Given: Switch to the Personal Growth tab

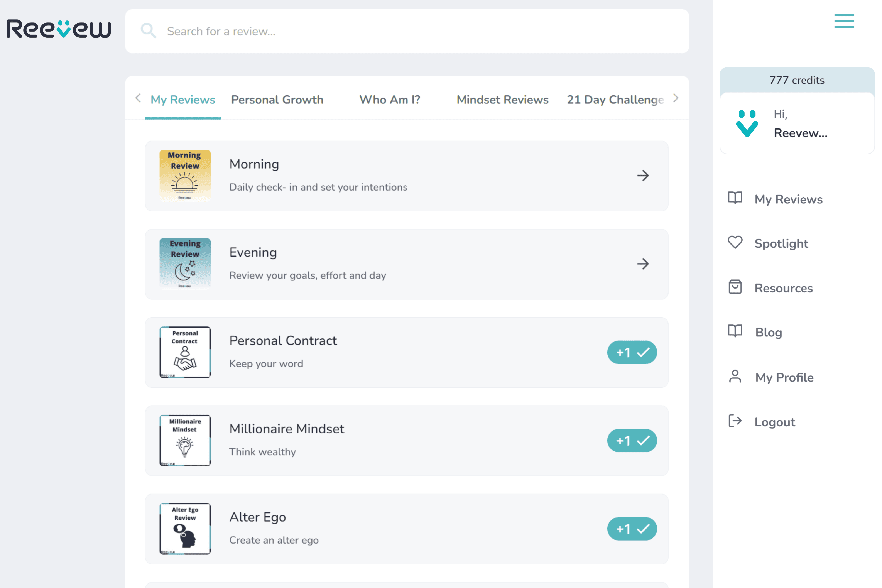Looking at the screenshot, I should pyautogui.click(x=277, y=100).
